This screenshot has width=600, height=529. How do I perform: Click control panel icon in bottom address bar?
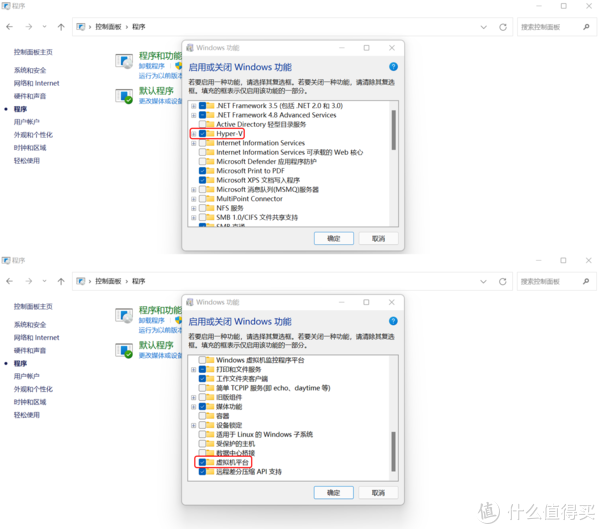pyautogui.click(x=81, y=281)
